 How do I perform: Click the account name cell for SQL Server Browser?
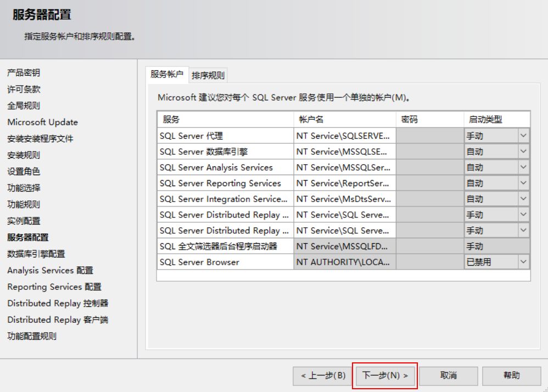click(x=342, y=262)
